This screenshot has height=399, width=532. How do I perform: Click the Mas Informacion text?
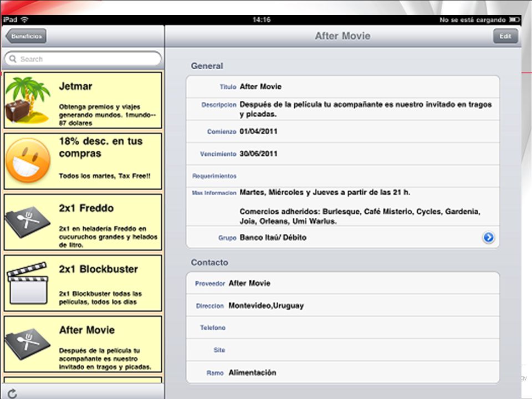(360, 207)
